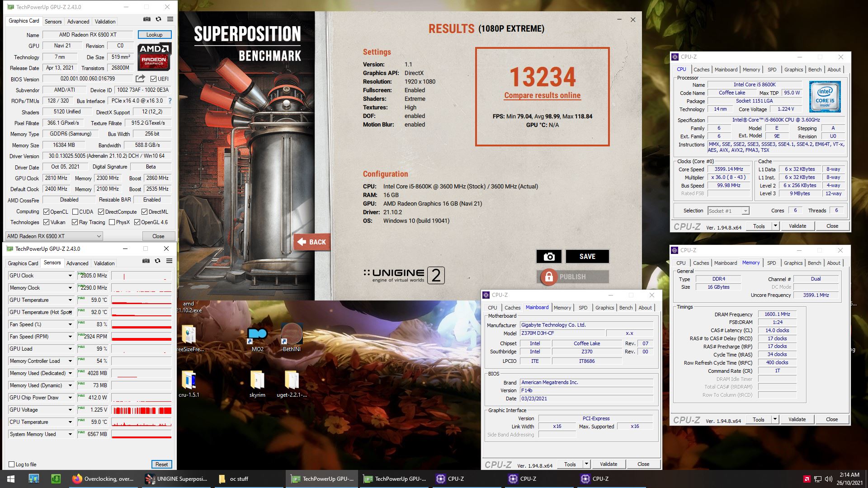This screenshot has height=488, width=868.
Task: Open the AMD Radeon RX 6900 XT GPU selector dropdown
Action: [x=54, y=236]
